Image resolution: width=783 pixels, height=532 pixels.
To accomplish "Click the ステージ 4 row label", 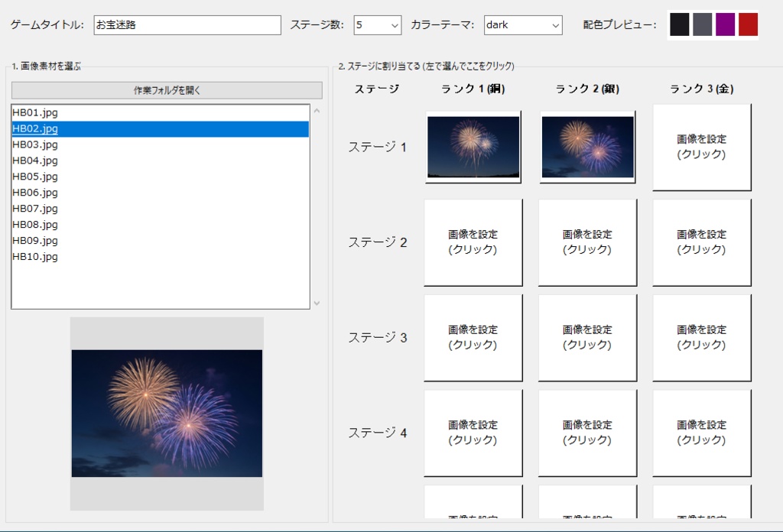I will (x=378, y=433).
